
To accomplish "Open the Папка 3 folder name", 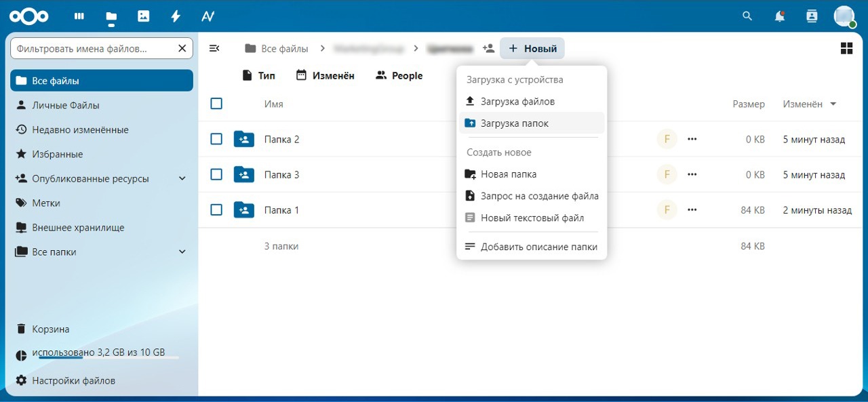I will click(x=281, y=174).
